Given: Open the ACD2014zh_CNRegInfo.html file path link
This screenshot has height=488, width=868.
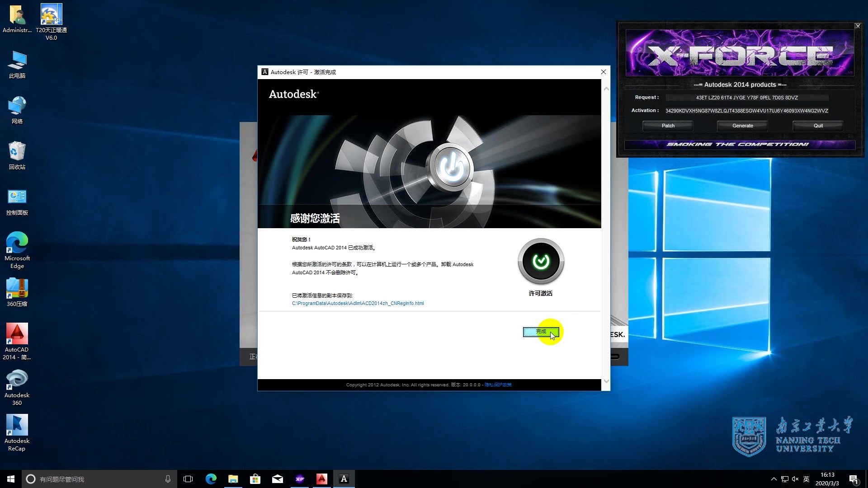Looking at the screenshot, I should click(358, 304).
